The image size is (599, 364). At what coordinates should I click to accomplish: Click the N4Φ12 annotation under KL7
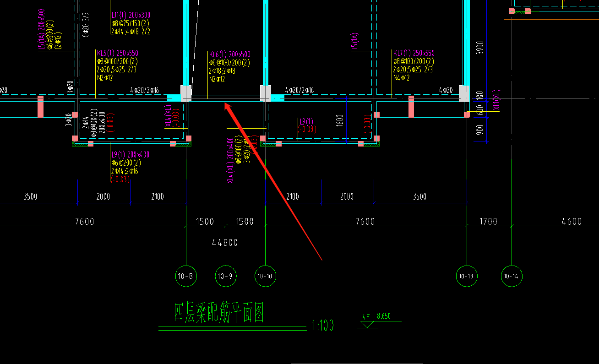click(402, 78)
